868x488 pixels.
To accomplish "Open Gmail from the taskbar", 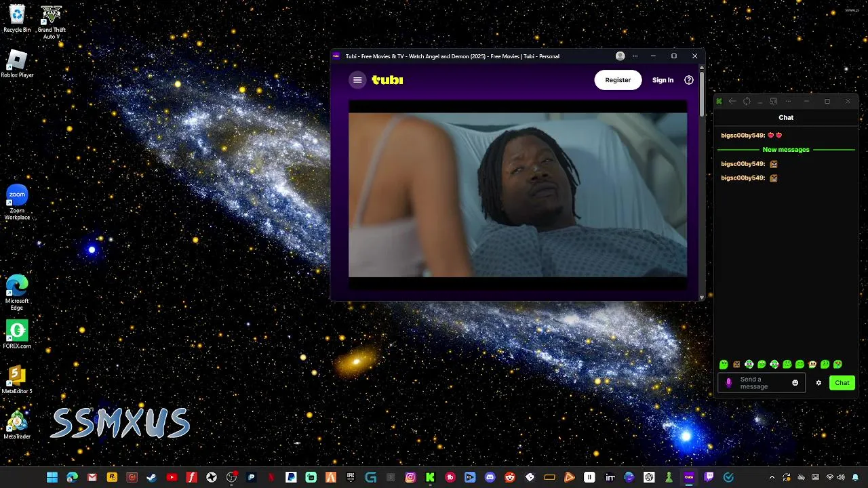I will click(92, 477).
